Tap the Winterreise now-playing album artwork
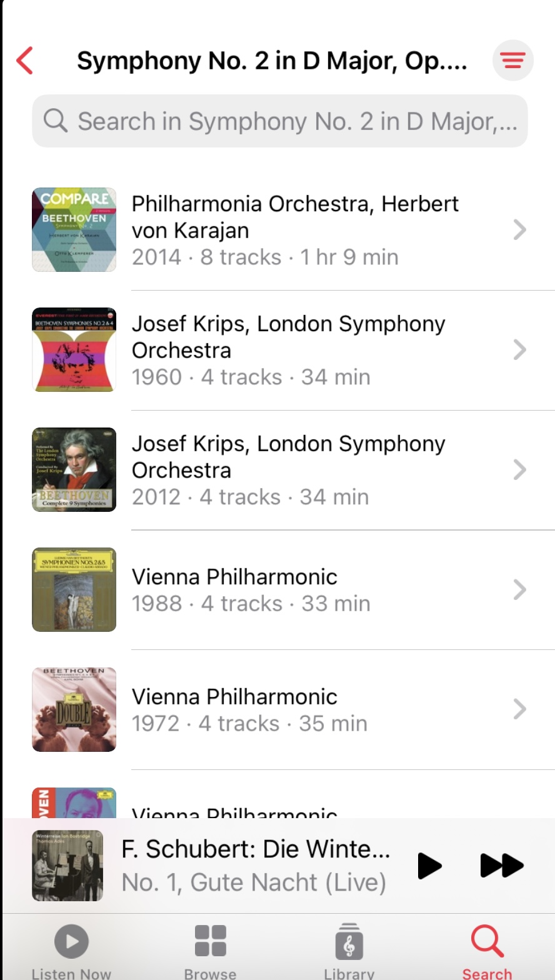This screenshot has height=980, width=555. point(67,866)
